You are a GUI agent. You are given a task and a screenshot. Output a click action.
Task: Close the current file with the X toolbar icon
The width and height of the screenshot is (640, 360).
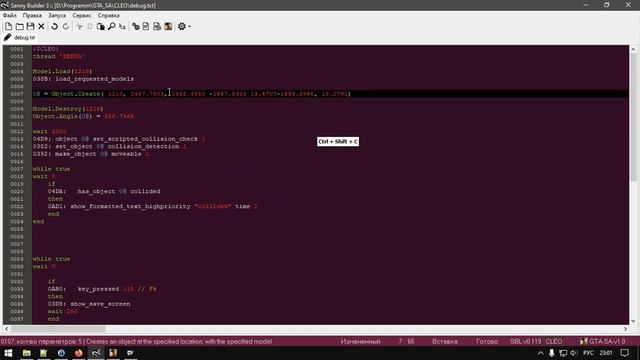pos(41,27)
